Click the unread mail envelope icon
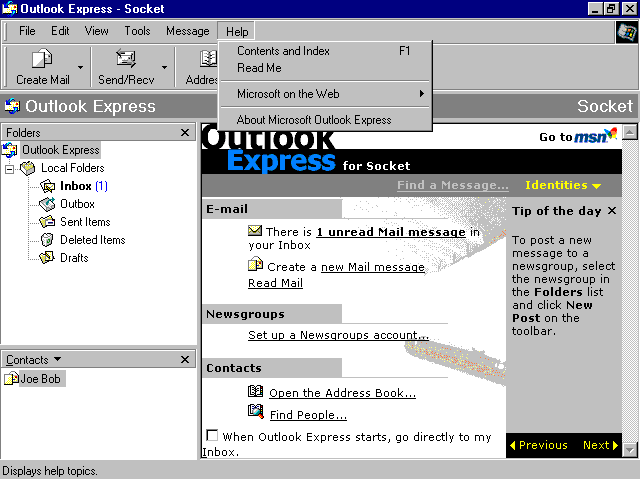Screen dimensions: 640x480 pyautogui.click(x=255, y=231)
